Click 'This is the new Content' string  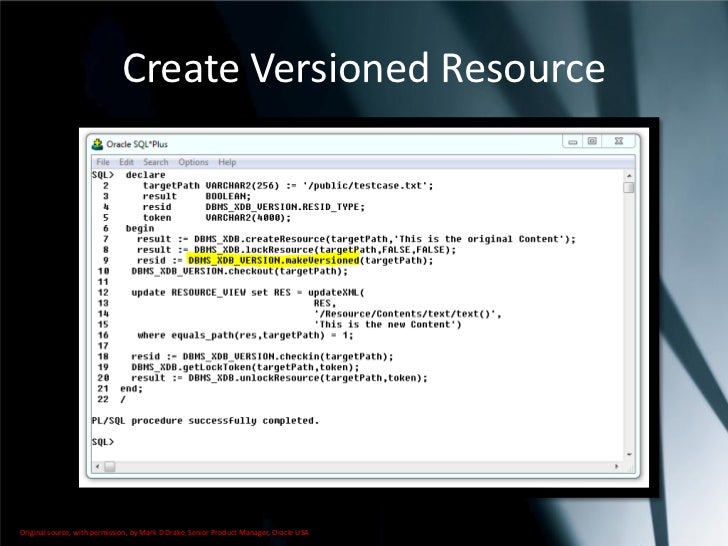[x=385, y=325]
